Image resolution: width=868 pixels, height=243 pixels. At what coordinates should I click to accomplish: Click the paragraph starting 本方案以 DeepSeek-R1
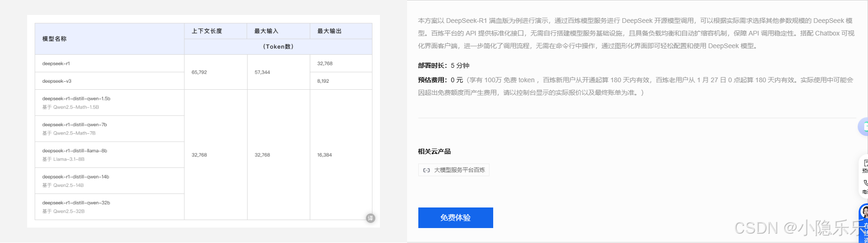636,33
